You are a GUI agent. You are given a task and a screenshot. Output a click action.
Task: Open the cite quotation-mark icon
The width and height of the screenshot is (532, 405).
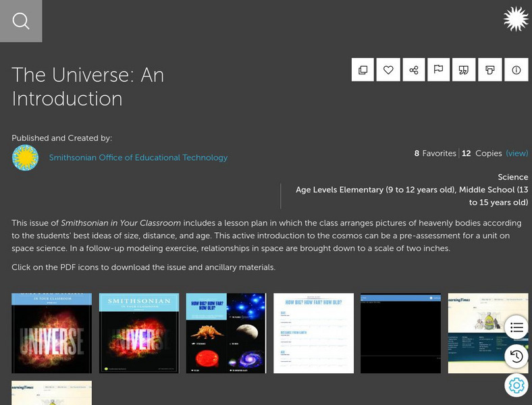point(464,70)
